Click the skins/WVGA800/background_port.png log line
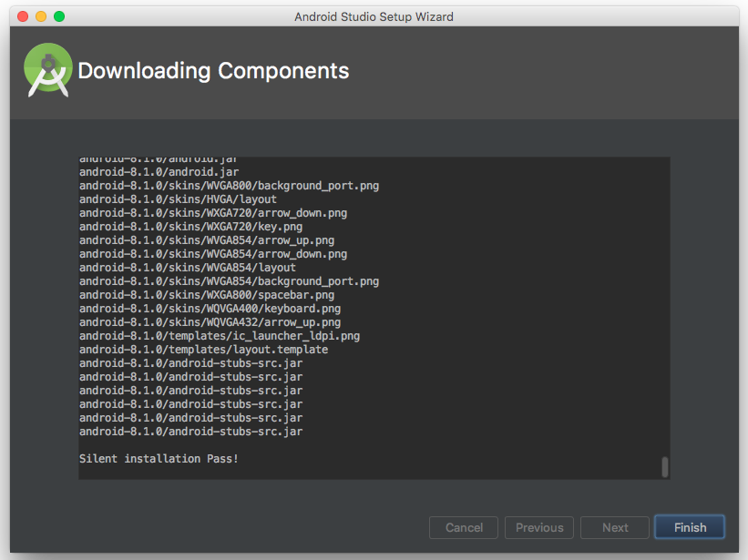This screenshot has width=748, height=560. click(x=229, y=186)
